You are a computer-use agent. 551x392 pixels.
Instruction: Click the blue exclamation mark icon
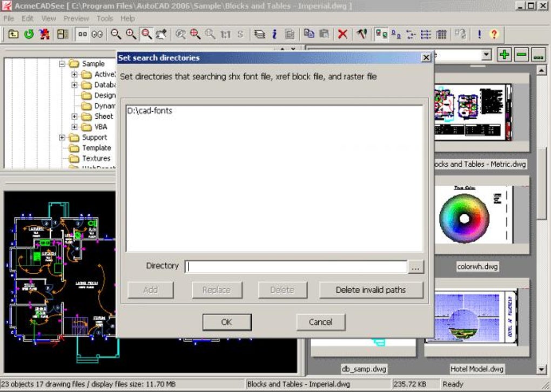pyautogui.click(x=479, y=34)
